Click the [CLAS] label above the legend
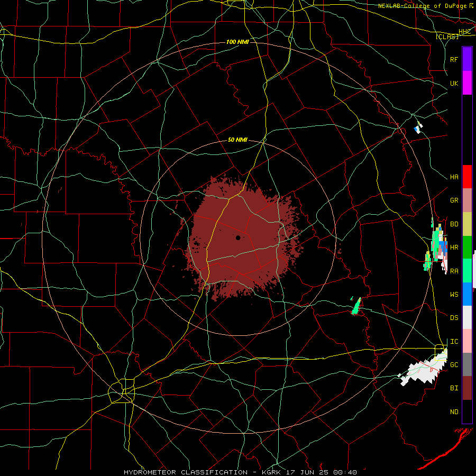 (x=447, y=36)
